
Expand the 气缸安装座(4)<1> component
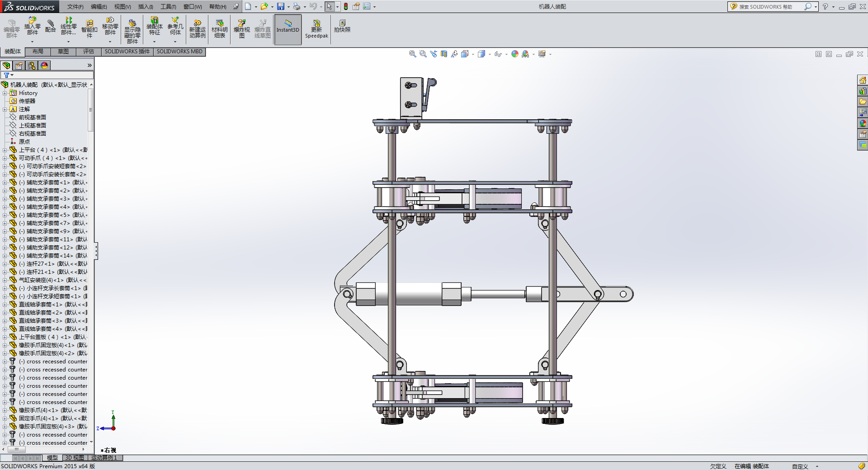pyautogui.click(x=5, y=280)
